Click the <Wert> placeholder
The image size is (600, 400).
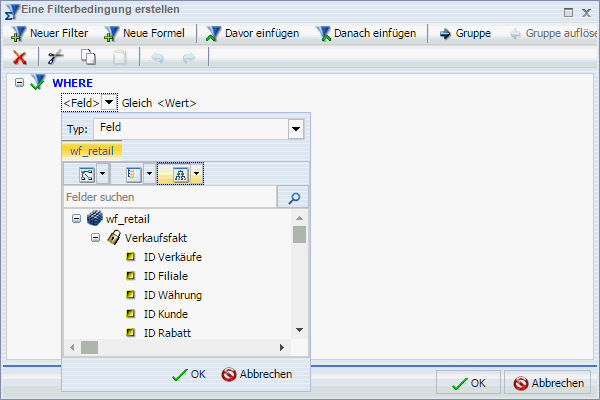[x=177, y=103]
